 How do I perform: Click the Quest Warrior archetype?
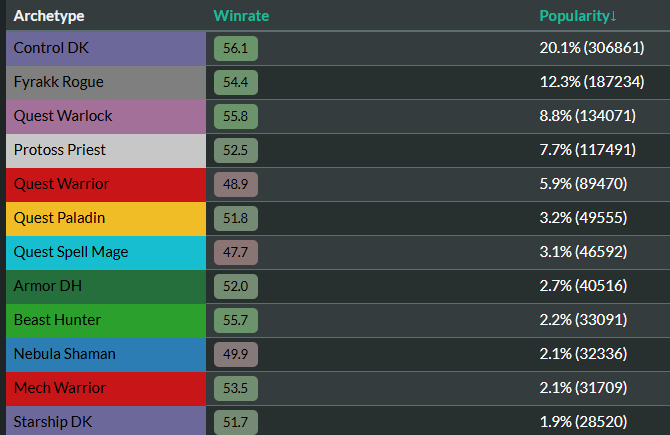61,184
